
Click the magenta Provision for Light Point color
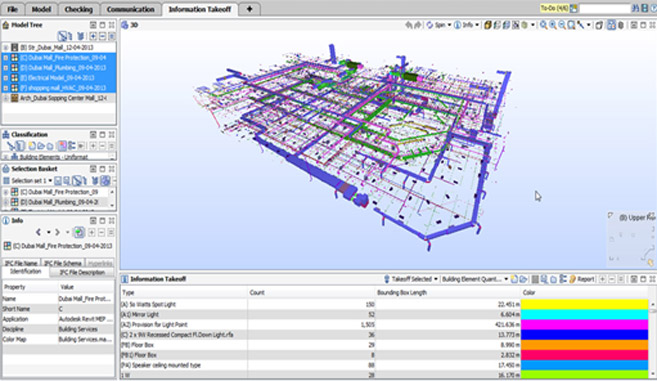click(585, 324)
